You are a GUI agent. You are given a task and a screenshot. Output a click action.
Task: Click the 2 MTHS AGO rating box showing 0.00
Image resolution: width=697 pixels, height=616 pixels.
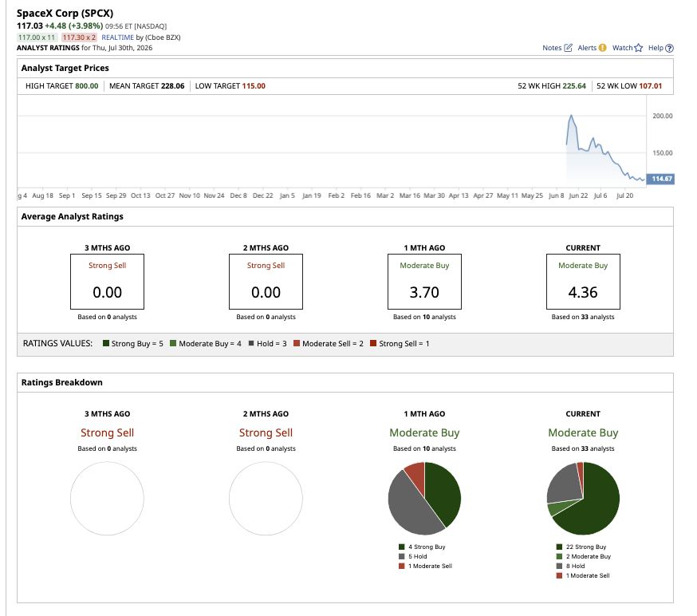(x=266, y=282)
